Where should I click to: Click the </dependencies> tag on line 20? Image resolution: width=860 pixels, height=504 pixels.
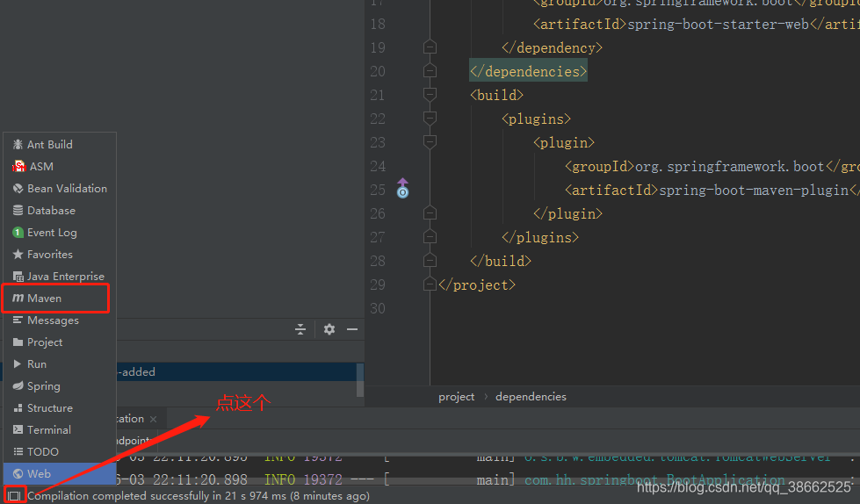pyautogui.click(x=528, y=71)
